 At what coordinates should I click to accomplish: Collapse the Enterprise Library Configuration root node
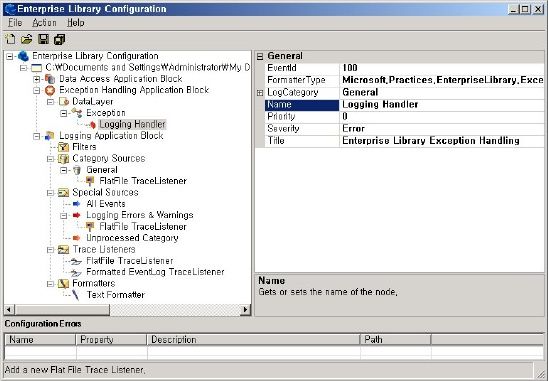pos(10,56)
